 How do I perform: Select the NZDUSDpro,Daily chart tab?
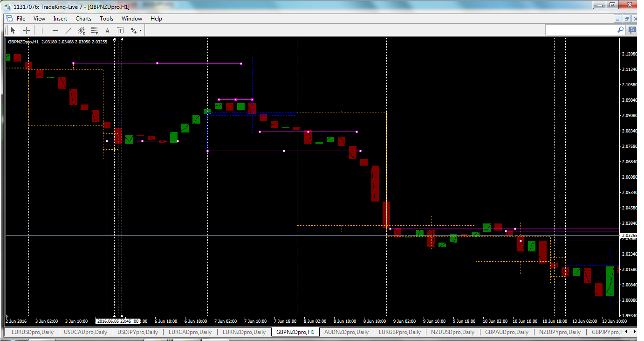point(452,332)
